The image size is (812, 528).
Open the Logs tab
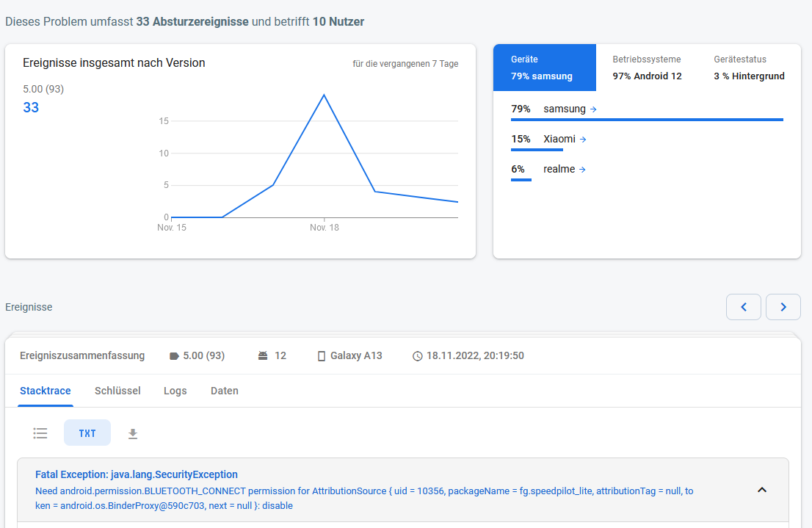coord(175,391)
